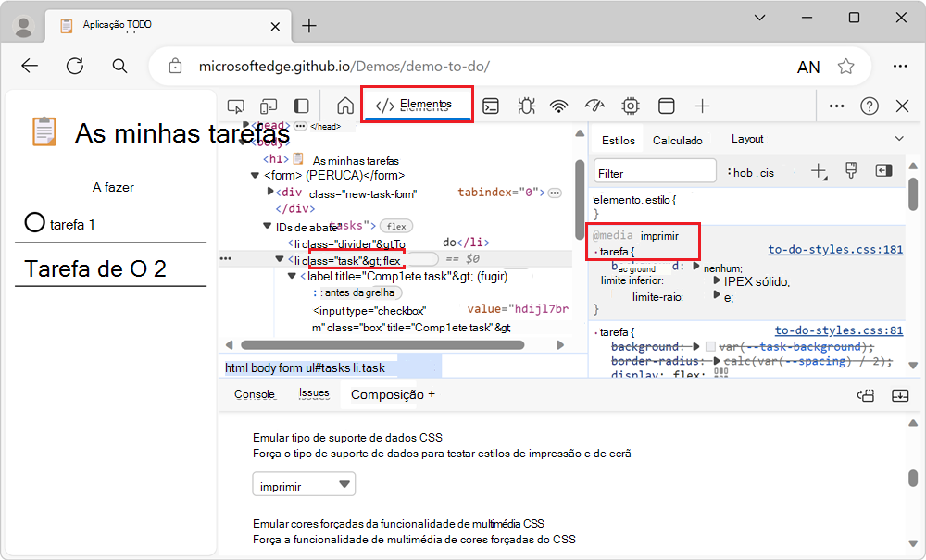Open the browser Settings and more menu
This screenshot has width=926, height=560.
click(x=900, y=66)
